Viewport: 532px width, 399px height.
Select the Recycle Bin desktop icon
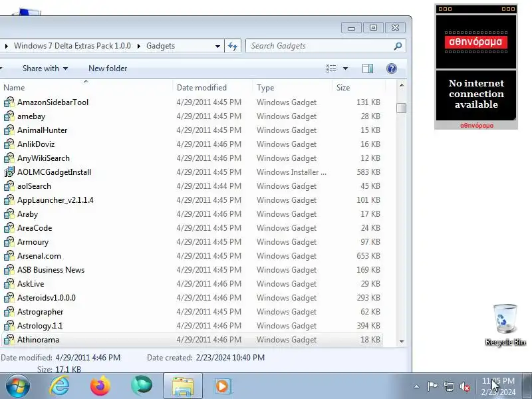pyautogui.click(x=505, y=325)
